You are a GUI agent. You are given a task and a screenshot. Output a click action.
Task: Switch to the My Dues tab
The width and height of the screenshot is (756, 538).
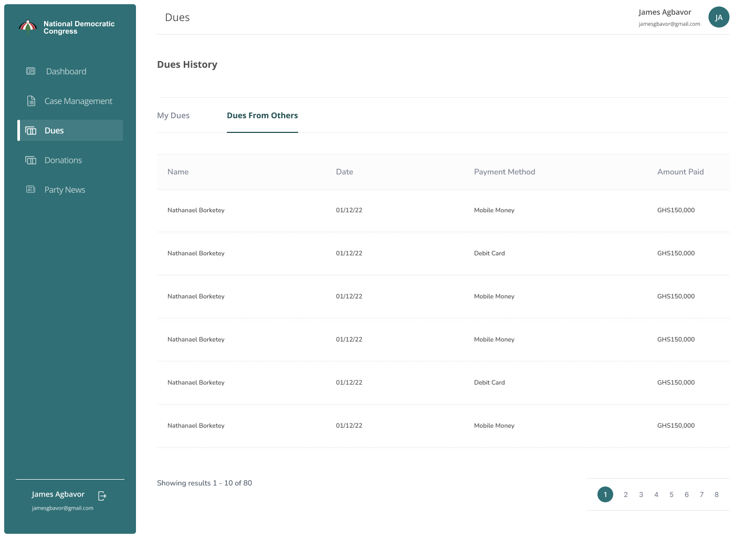point(173,116)
